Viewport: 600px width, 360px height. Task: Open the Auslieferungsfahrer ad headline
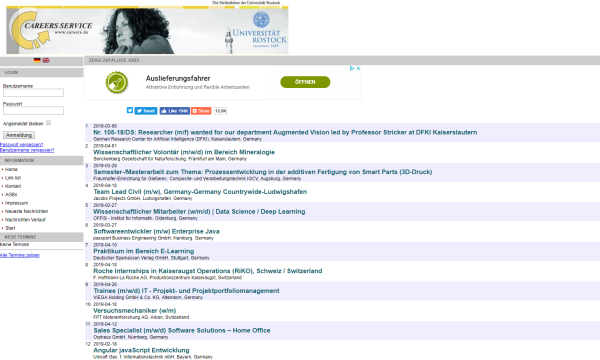click(x=178, y=78)
